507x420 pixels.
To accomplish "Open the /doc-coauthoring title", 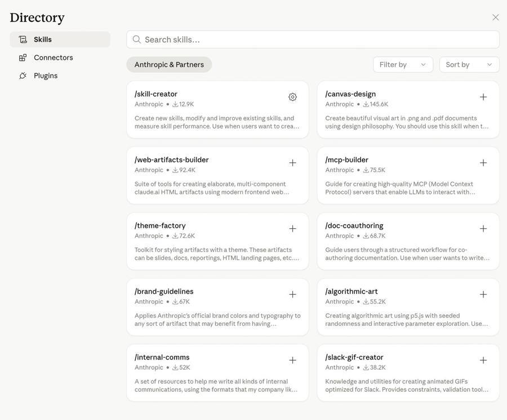I will point(354,226).
